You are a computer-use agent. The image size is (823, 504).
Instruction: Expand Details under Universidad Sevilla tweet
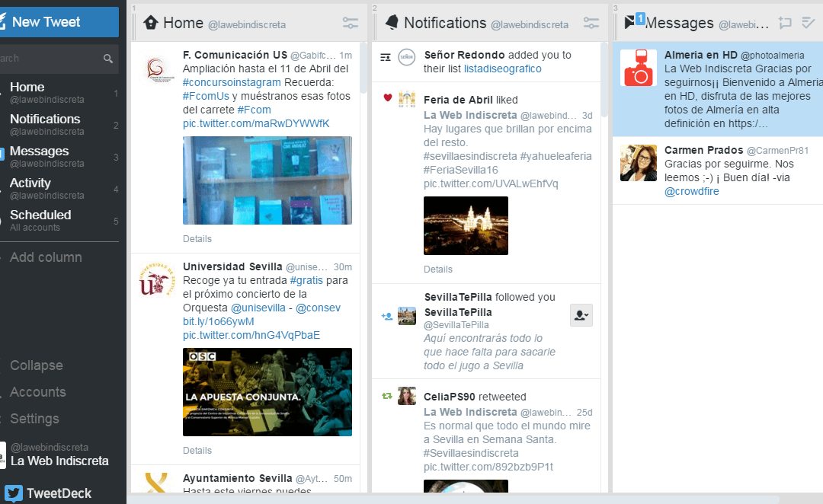point(197,451)
